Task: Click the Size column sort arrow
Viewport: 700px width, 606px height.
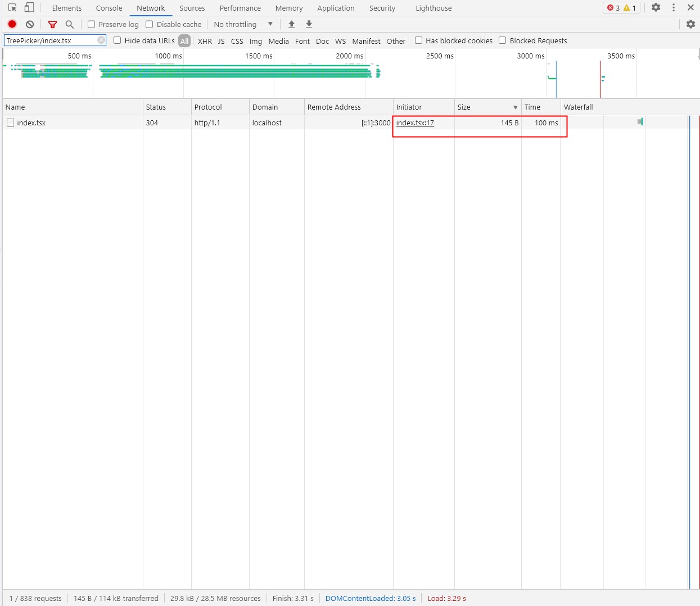Action: tap(515, 107)
